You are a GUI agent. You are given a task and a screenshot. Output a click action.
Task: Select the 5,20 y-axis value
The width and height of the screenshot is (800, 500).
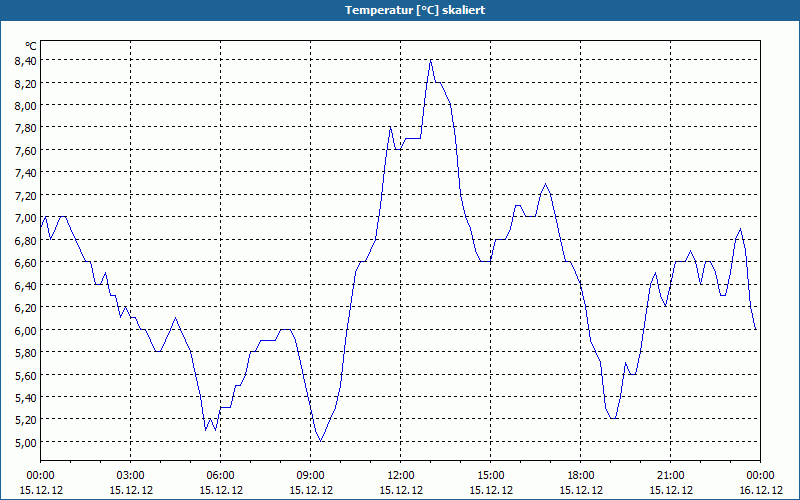[x=26, y=420]
